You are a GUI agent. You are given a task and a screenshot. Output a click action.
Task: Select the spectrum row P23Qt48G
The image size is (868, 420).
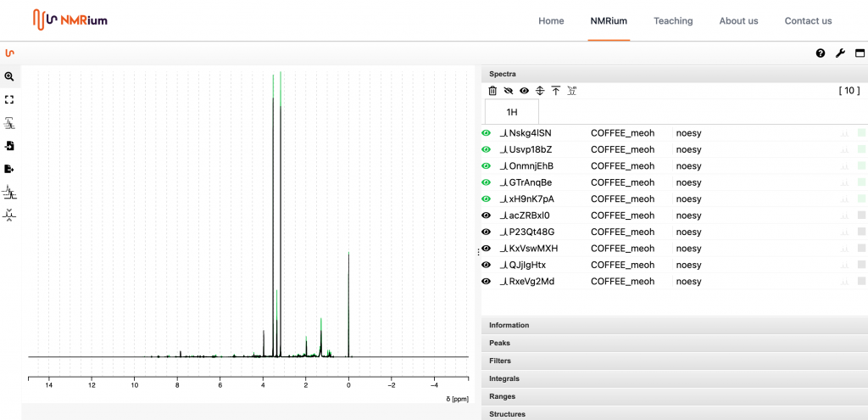tap(674, 232)
